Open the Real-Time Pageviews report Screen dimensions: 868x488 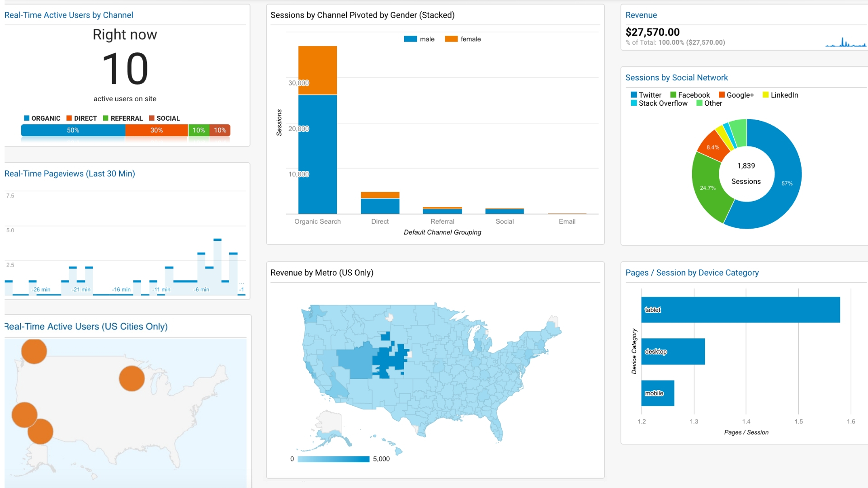(70, 174)
